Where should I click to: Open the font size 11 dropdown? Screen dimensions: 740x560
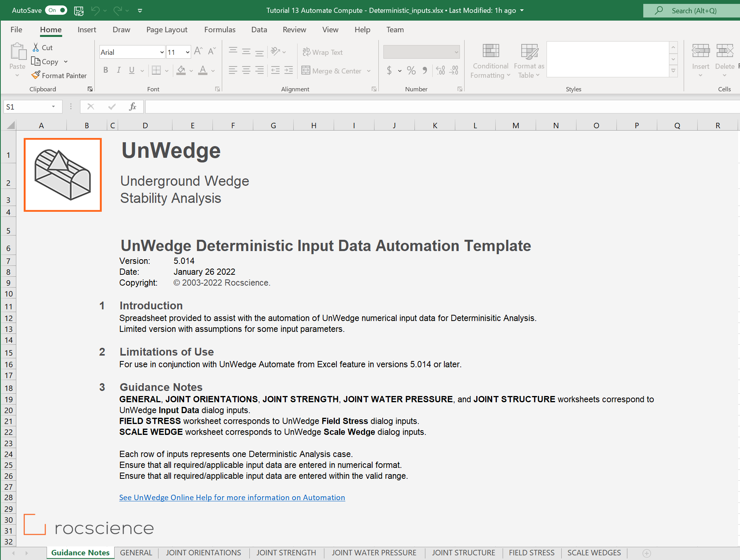188,52
